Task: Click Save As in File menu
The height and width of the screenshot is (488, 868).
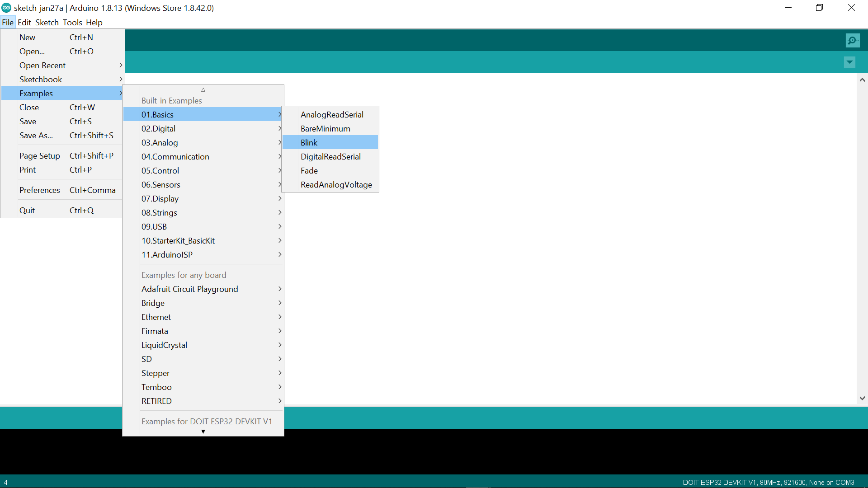Action: pyautogui.click(x=36, y=135)
